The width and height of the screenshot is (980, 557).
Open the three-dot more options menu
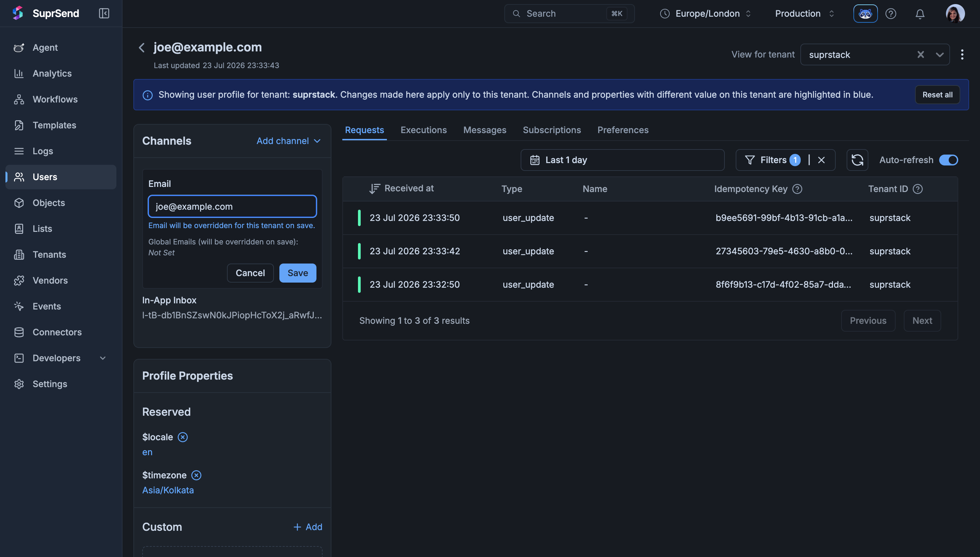(962, 55)
